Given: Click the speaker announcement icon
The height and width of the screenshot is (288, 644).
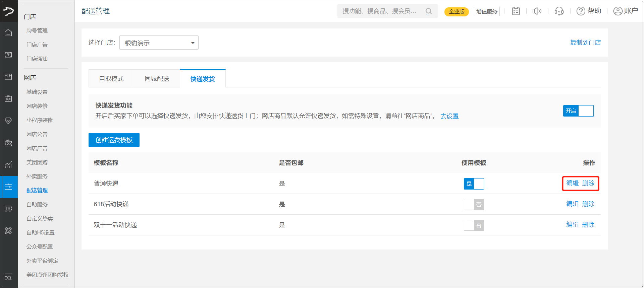Looking at the screenshot, I should pyautogui.click(x=537, y=11).
